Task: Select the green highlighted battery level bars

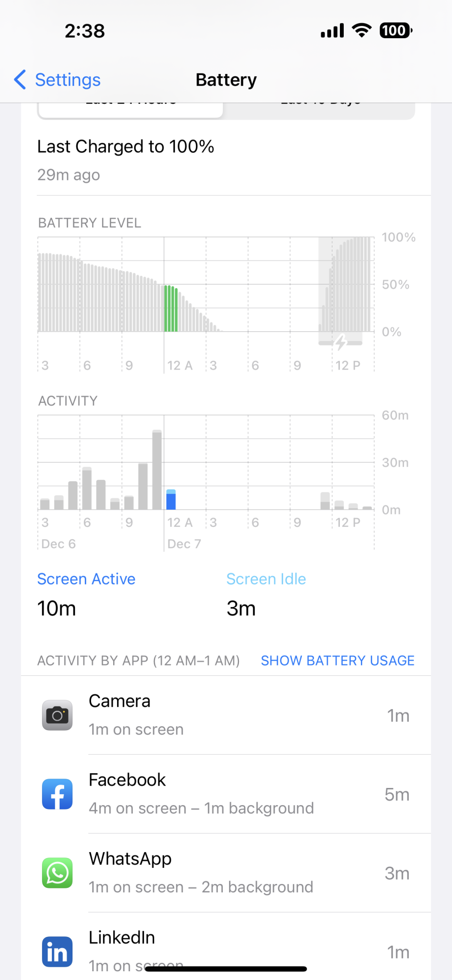Action: pyautogui.click(x=171, y=308)
